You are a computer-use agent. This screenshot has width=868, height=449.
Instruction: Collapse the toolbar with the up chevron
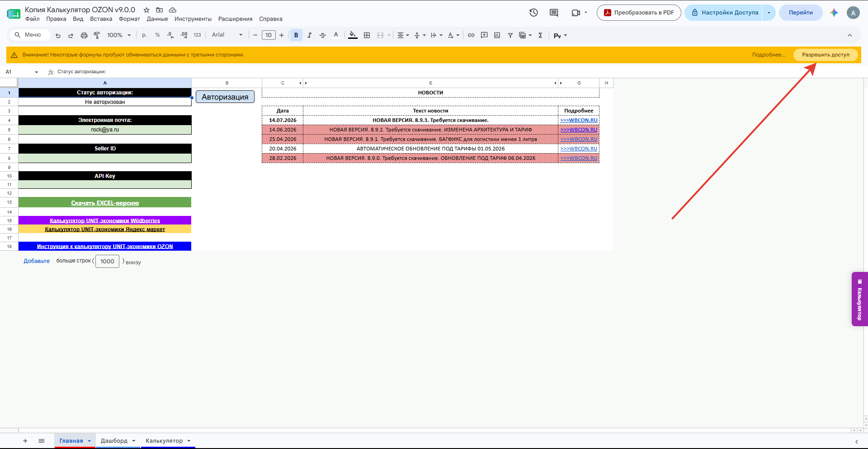(850, 35)
